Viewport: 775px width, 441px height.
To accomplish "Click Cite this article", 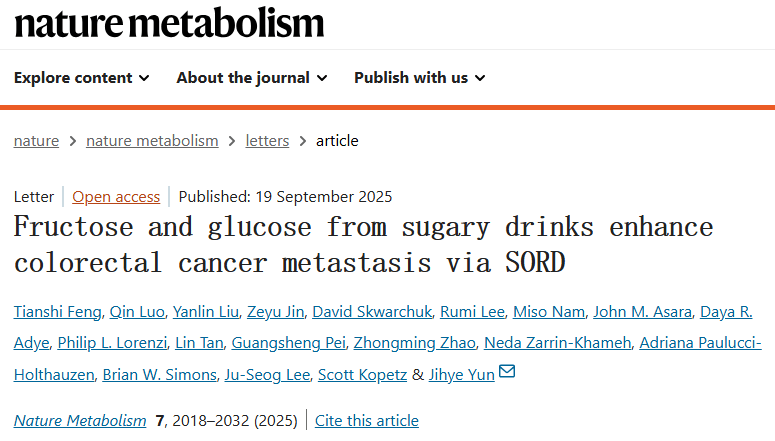I will 367,421.
